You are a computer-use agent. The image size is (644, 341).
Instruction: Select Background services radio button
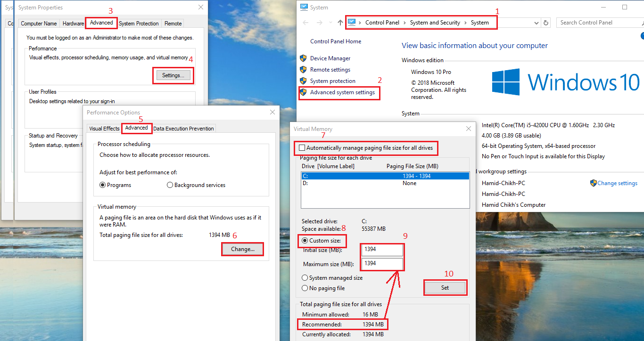(170, 185)
